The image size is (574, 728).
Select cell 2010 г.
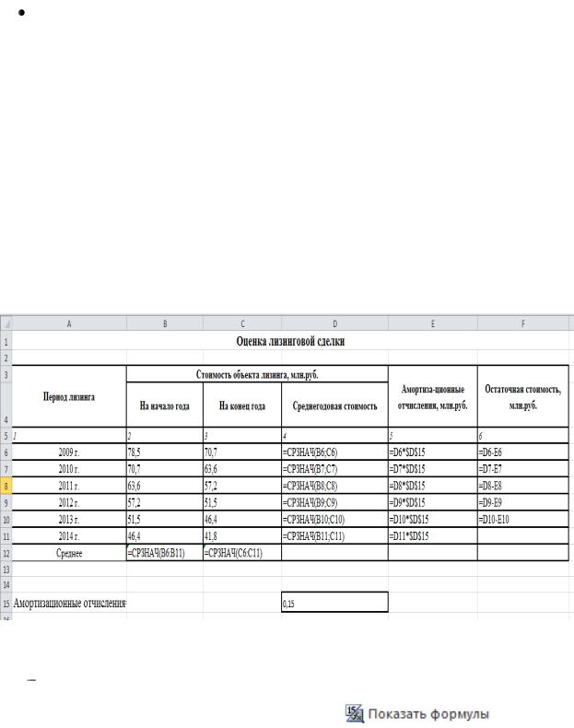coord(69,468)
